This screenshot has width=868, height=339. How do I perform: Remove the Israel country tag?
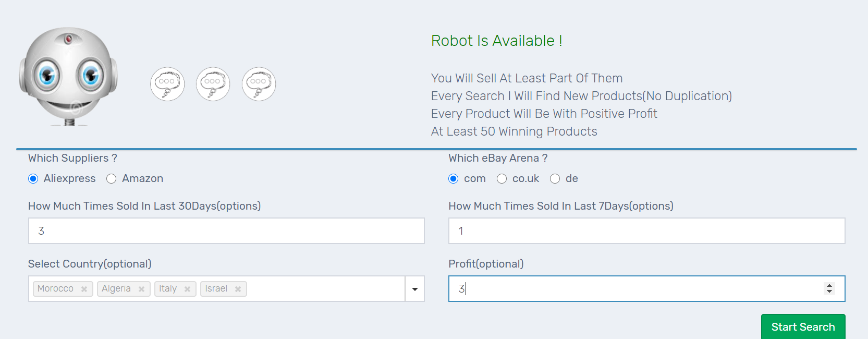coord(238,289)
